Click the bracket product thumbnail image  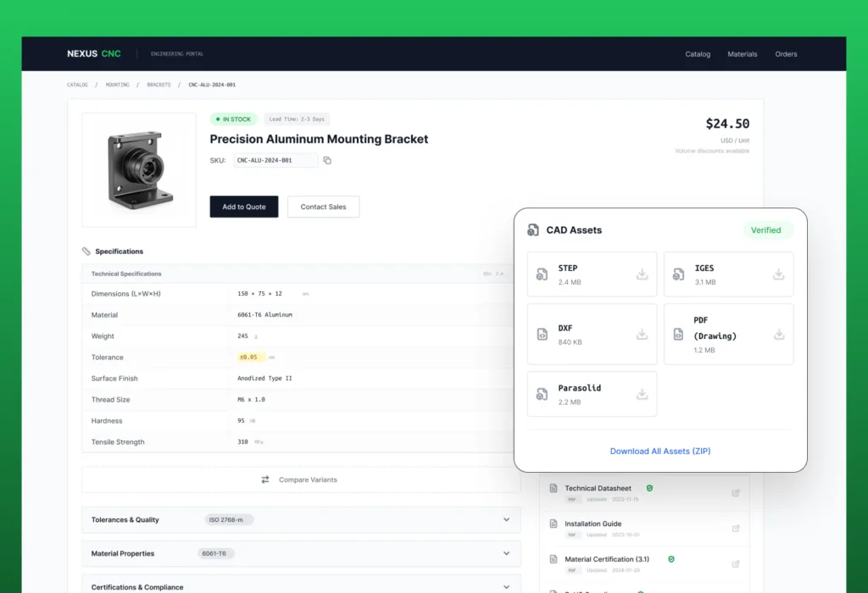pyautogui.click(x=138, y=169)
